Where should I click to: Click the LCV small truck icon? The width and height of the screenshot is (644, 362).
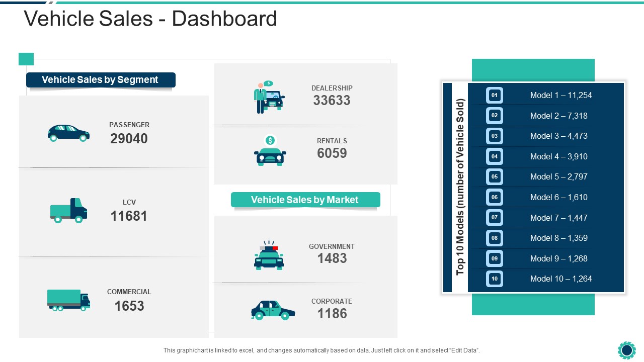(x=68, y=210)
